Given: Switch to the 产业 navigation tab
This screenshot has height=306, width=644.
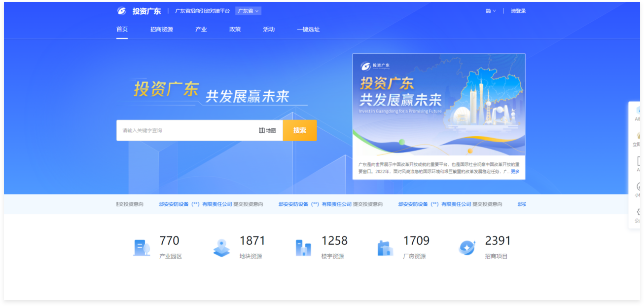Looking at the screenshot, I should 201,29.
